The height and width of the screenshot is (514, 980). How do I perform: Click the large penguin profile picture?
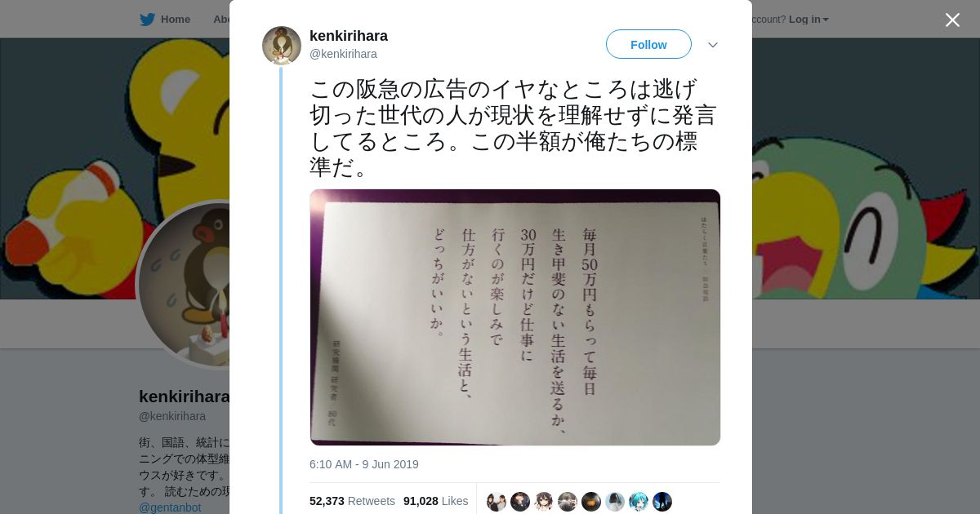[x=185, y=284]
